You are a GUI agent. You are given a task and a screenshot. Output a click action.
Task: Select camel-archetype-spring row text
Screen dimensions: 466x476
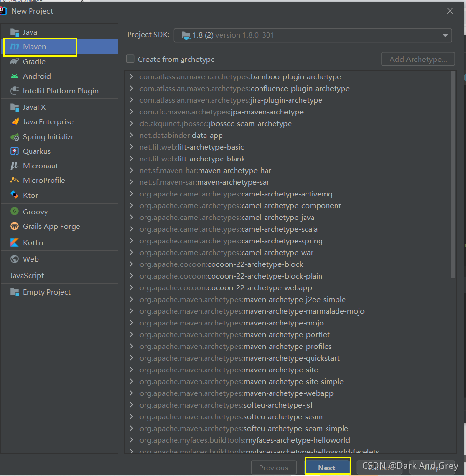(231, 241)
